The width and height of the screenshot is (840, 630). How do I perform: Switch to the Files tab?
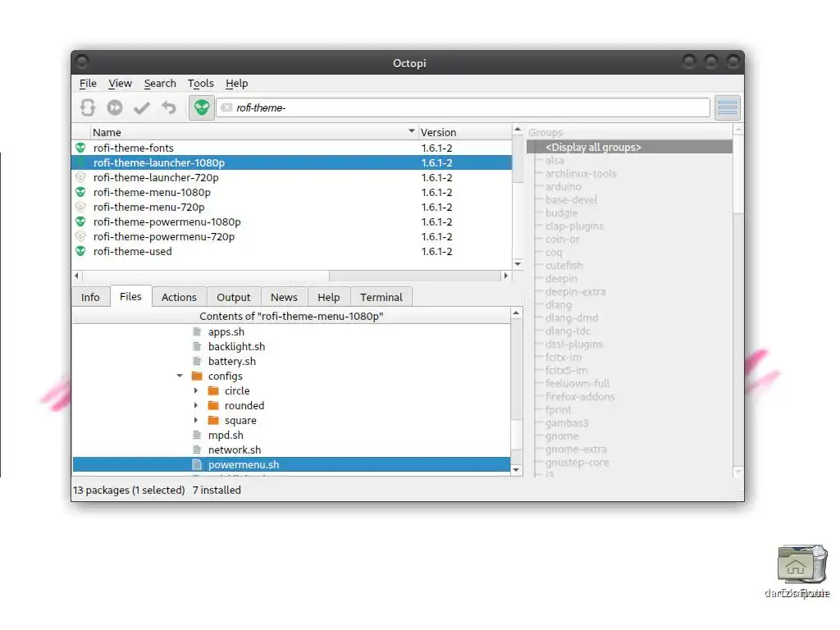(x=130, y=296)
